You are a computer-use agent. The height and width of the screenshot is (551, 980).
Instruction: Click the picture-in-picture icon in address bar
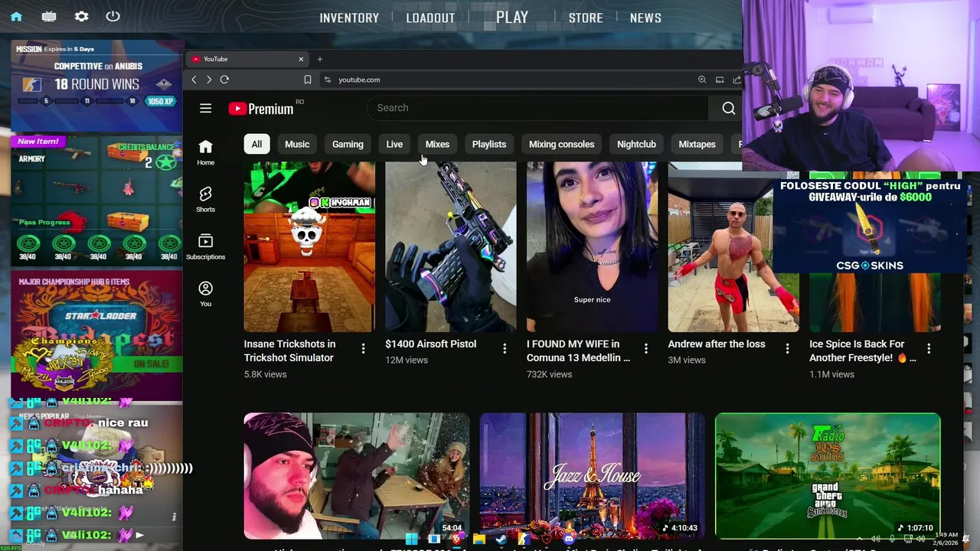[720, 80]
